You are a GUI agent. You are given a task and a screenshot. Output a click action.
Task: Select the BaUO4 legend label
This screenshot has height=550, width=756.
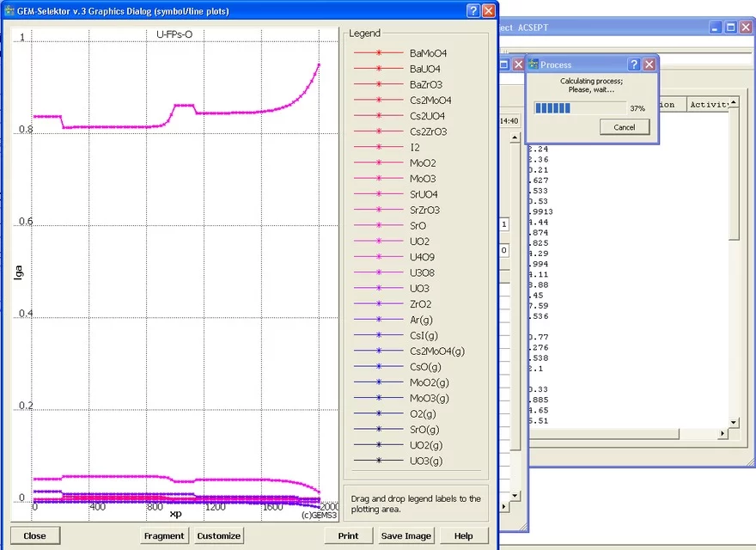pyautogui.click(x=424, y=69)
